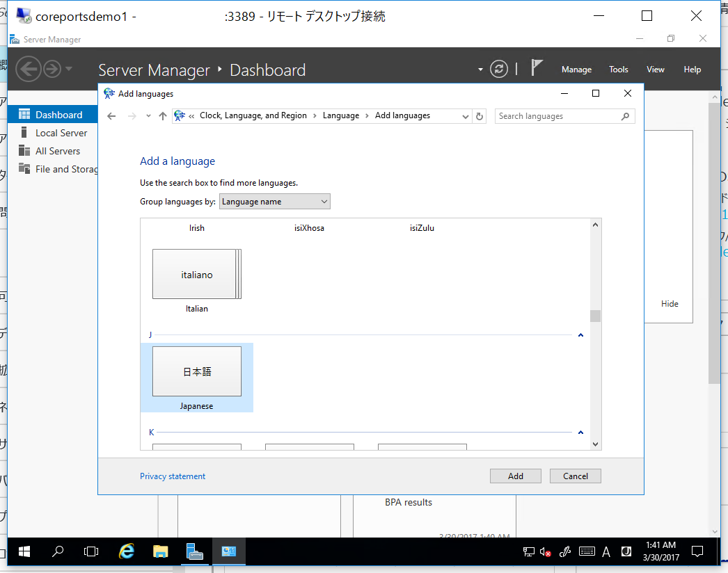Click the Dashboard sidebar icon
728x573 pixels.
[x=24, y=114]
